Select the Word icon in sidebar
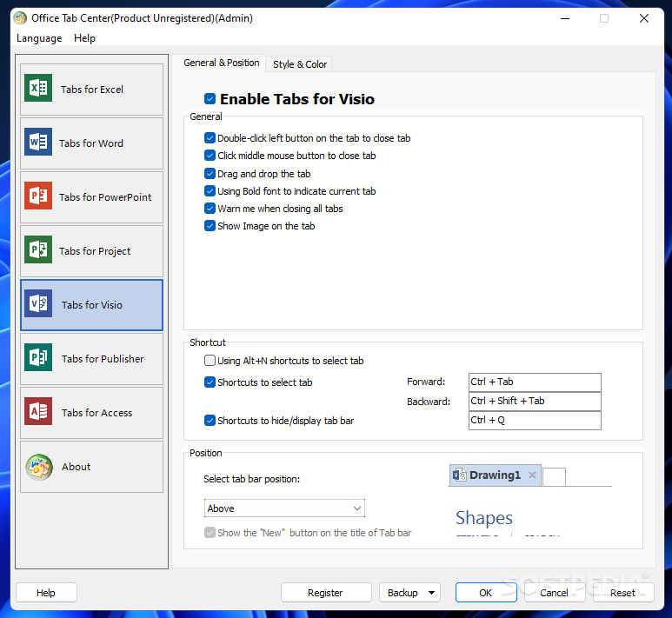 pos(38,142)
